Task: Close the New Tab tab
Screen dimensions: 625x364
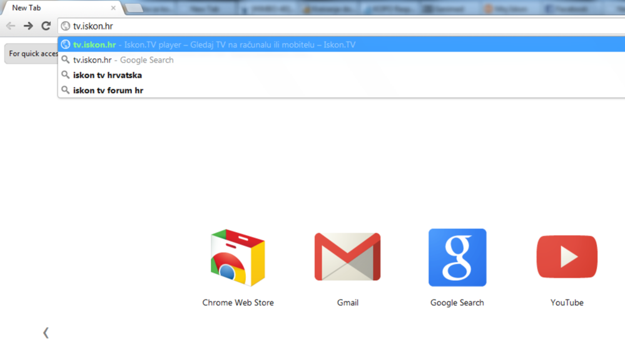Action: coord(113,8)
